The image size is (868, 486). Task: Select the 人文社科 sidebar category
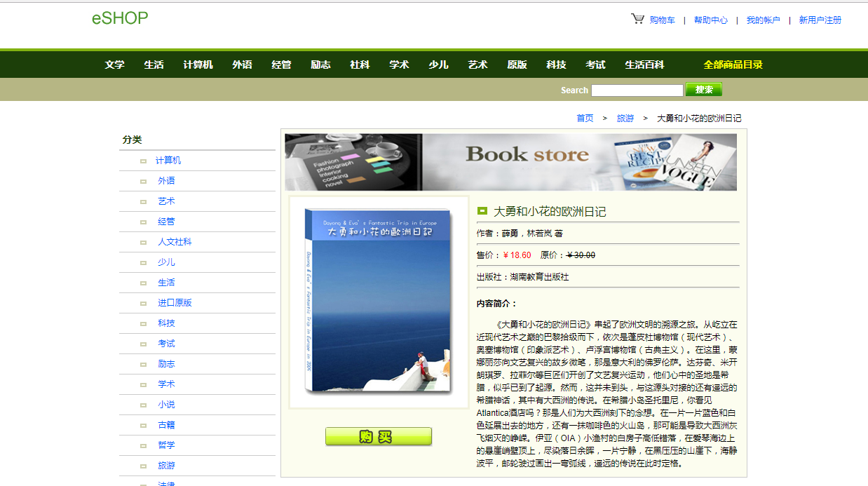[175, 242]
